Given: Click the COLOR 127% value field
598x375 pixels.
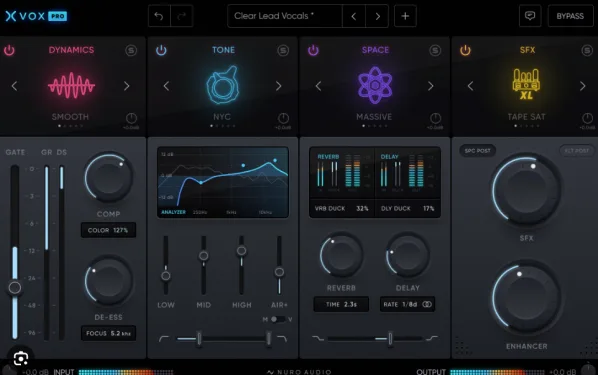Looking at the screenshot, I should point(108,230).
